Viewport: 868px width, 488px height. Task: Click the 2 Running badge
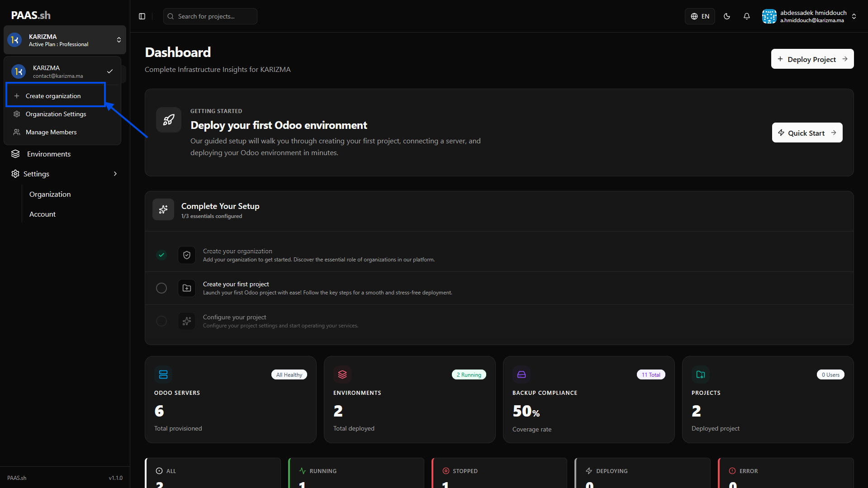[469, 374]
